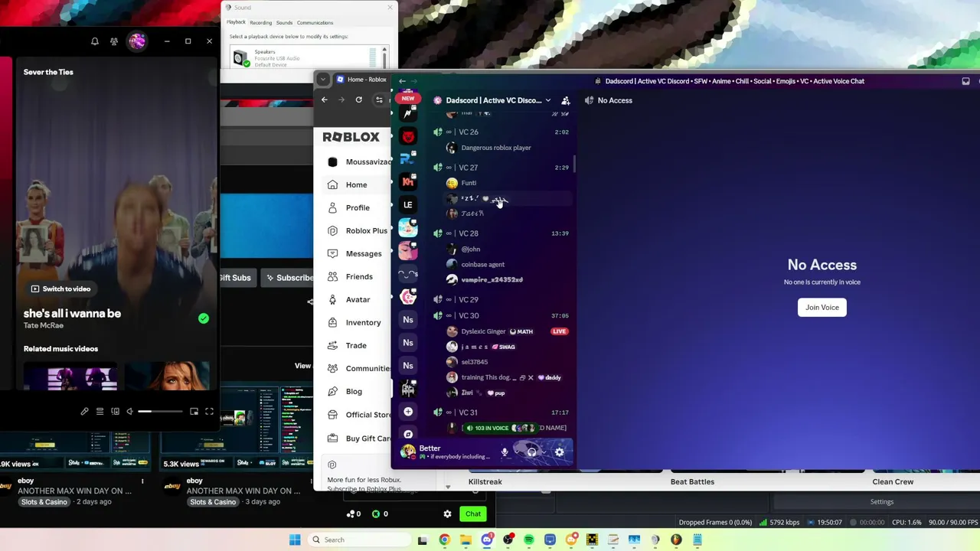
Task: Open Discord User Settings gear
Action: click(x=560, y=452)
